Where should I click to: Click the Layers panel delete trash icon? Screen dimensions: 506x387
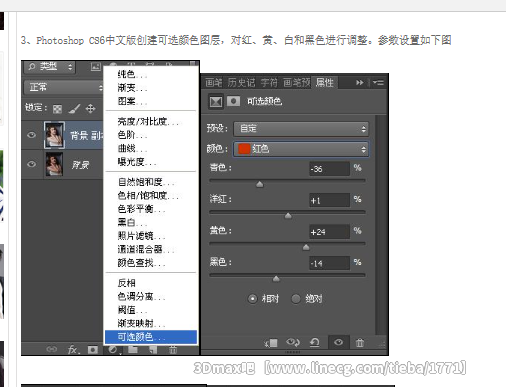[x=173, y=349]
